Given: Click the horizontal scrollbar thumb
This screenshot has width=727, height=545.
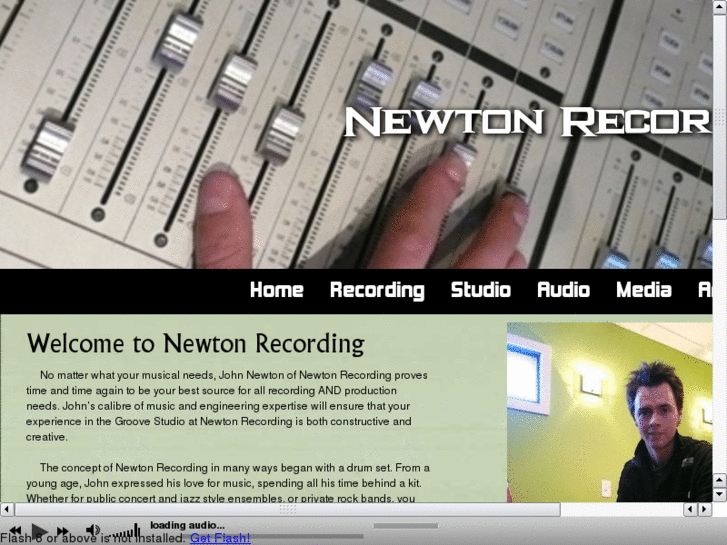Looking at the screenshot, I should (x=287, y=509).
